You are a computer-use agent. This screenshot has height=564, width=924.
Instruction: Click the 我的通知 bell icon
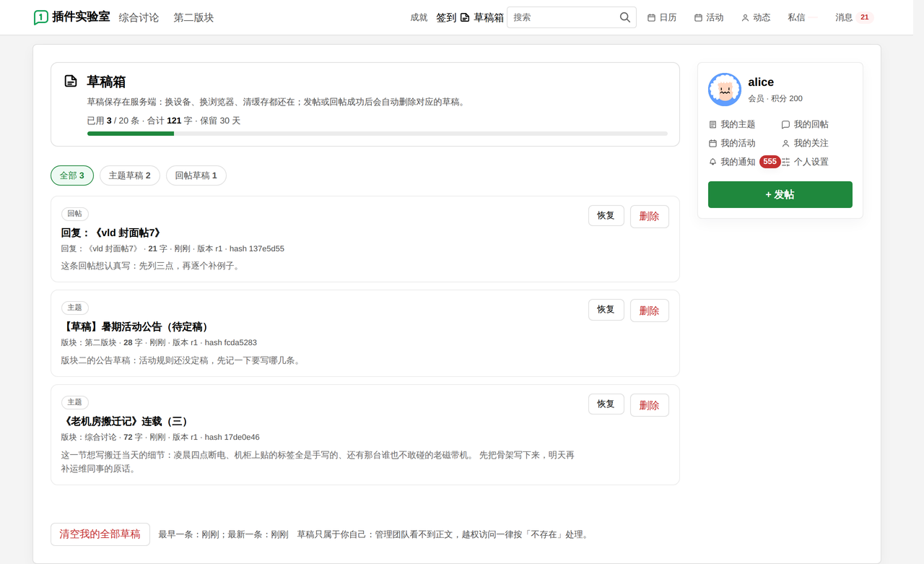tap(713, 162)
